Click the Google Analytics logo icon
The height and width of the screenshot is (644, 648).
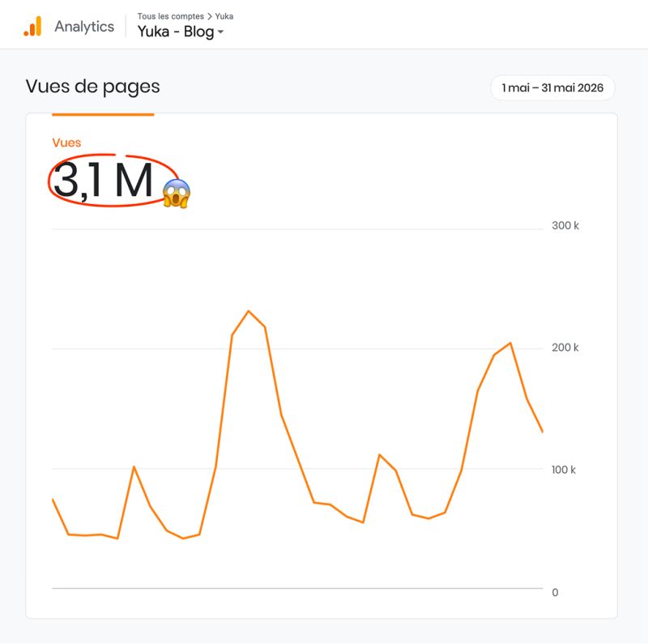[x=32, y=26]
